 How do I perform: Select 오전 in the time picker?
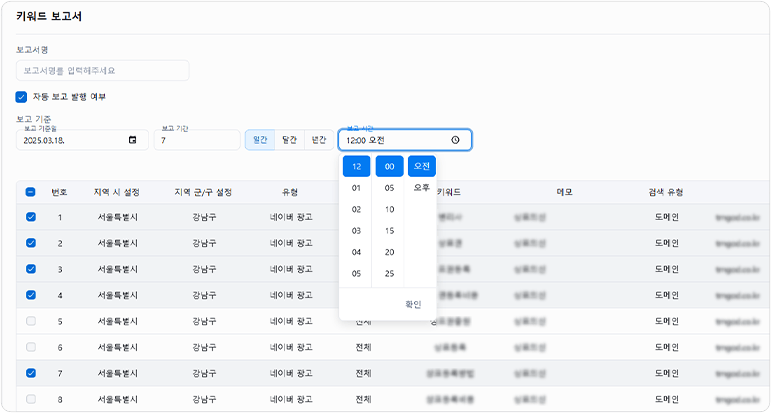click(x=422, y=166)
